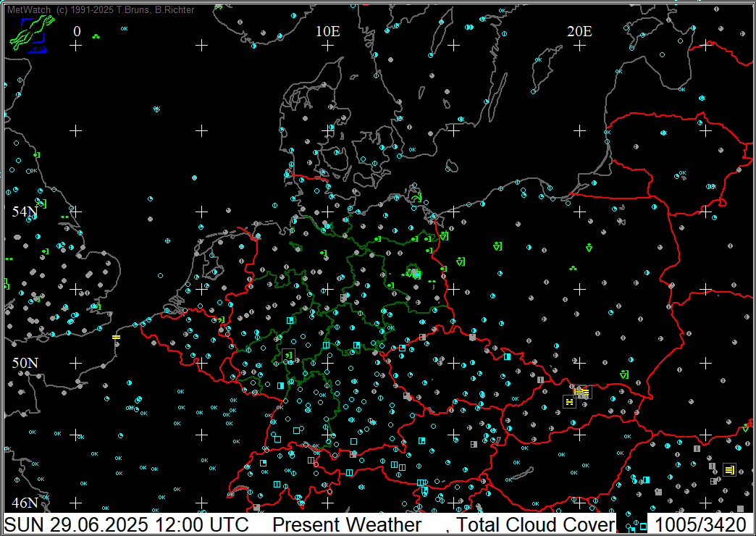Viewport: 756px width, 536px height.
Task: Select the Present Weather status text
Action: (x=347, y=524)
